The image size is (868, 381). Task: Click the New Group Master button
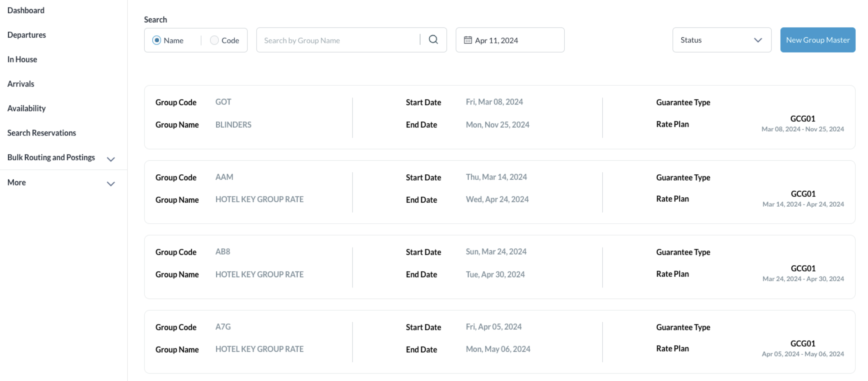[x=818, y=40]
